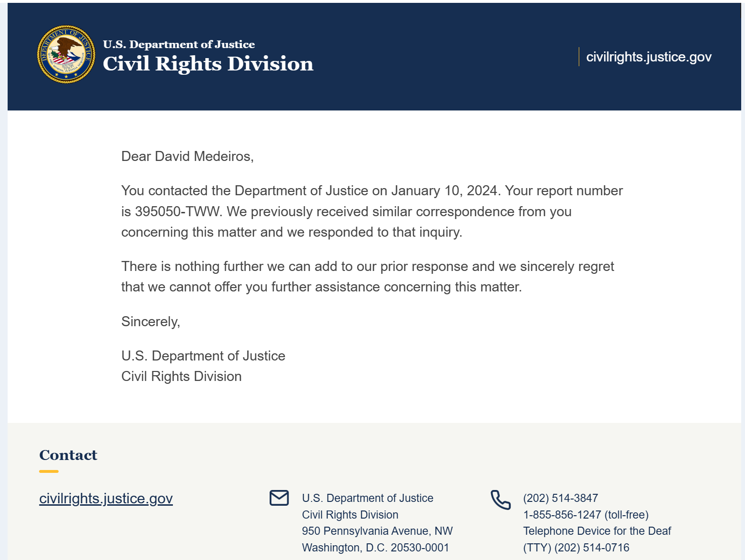
Task: Click the Civil Rights Division signature line
Action: (181, 376)
